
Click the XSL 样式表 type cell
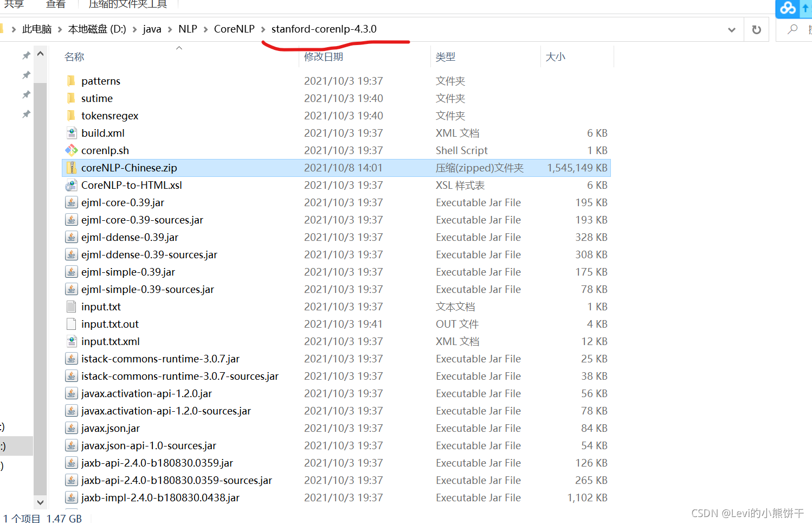pos(460,185)
